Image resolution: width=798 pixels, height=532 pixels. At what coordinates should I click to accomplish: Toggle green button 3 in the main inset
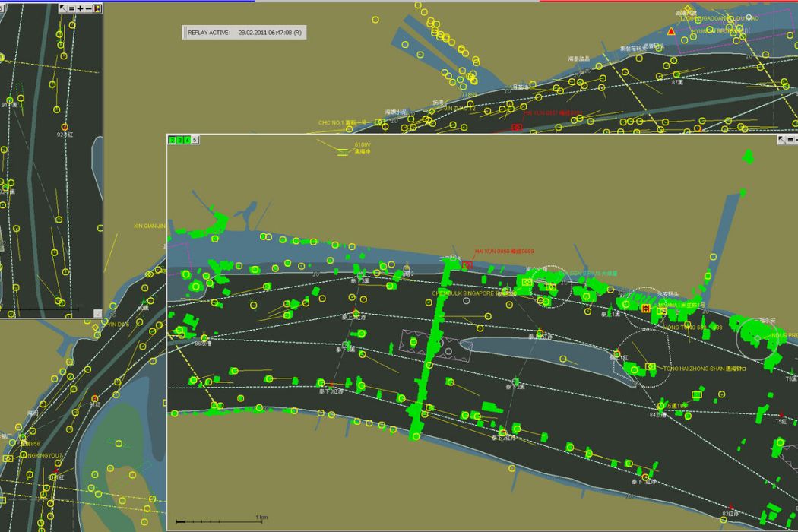point(179,140)
